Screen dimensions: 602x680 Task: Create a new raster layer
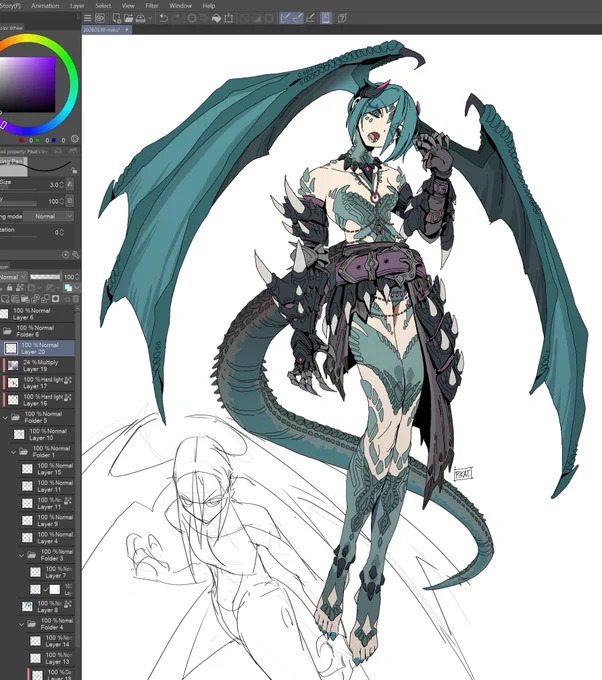pos(5,299)
